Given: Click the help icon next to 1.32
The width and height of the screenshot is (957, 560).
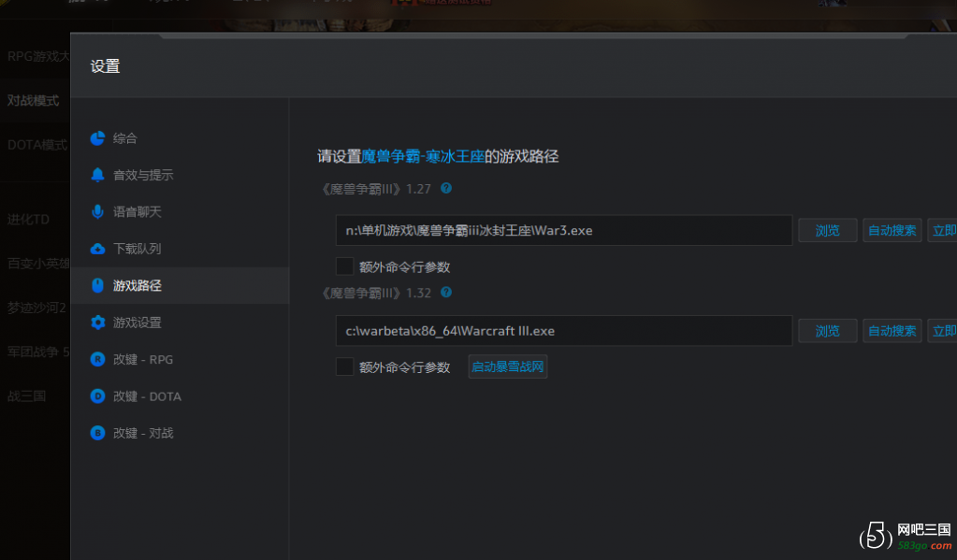Looking at the screenshot, I should pos(446,293).
